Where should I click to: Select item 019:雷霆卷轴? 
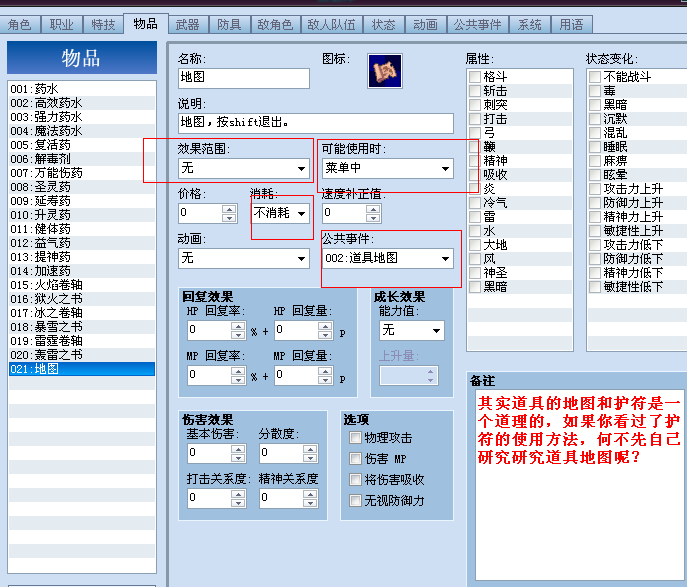click(x=82, y=341)
